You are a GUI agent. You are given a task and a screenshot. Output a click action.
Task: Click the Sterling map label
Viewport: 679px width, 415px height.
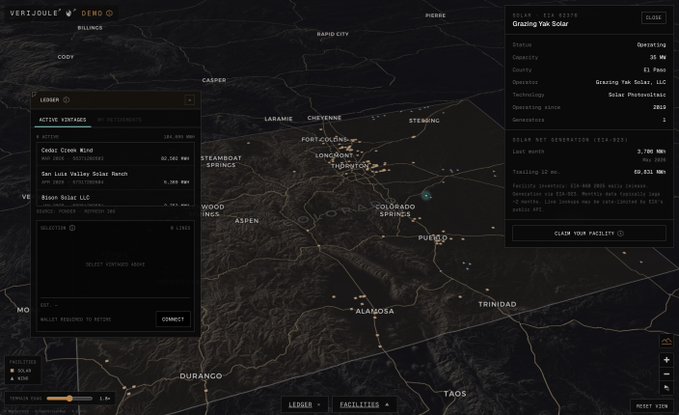click(x=424, y=120)
